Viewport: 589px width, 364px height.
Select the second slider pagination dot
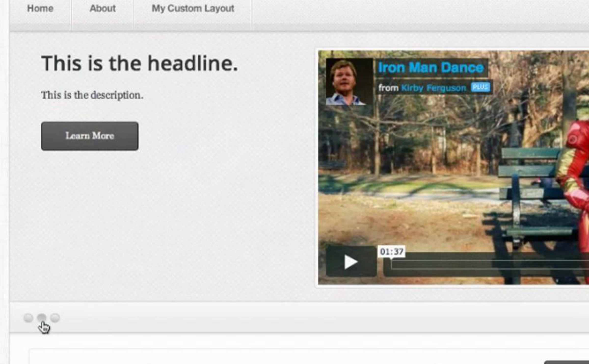pyautogui.click(x=41, y=318)
